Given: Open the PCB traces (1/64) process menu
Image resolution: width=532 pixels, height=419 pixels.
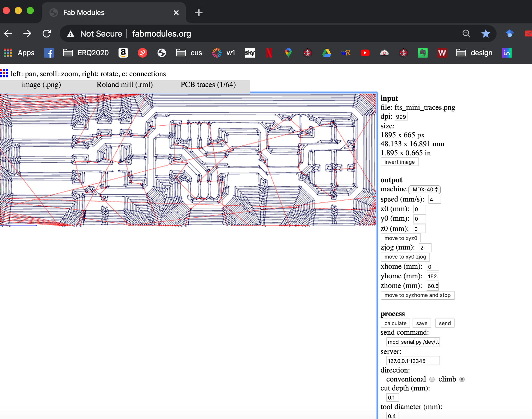Looking at the screenshot, I should [x=208, y=85].
